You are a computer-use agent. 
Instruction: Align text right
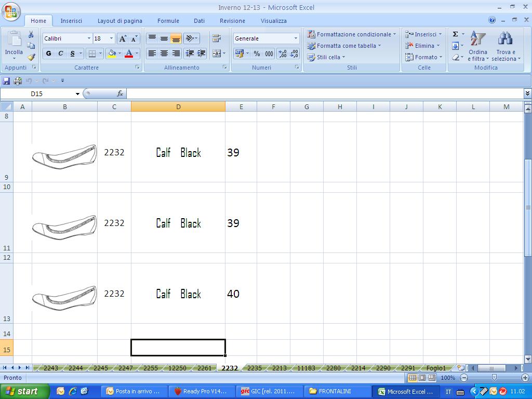(x=176, y=54)
